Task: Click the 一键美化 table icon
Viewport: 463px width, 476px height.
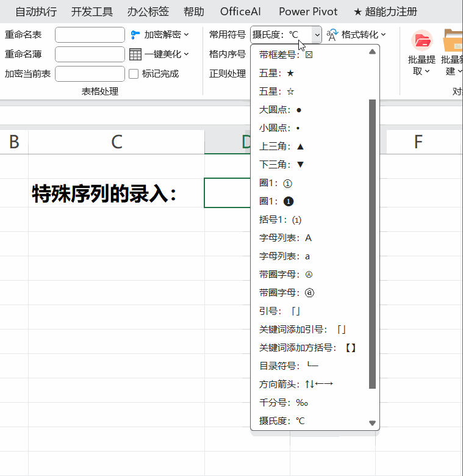Action: (135, 54)
